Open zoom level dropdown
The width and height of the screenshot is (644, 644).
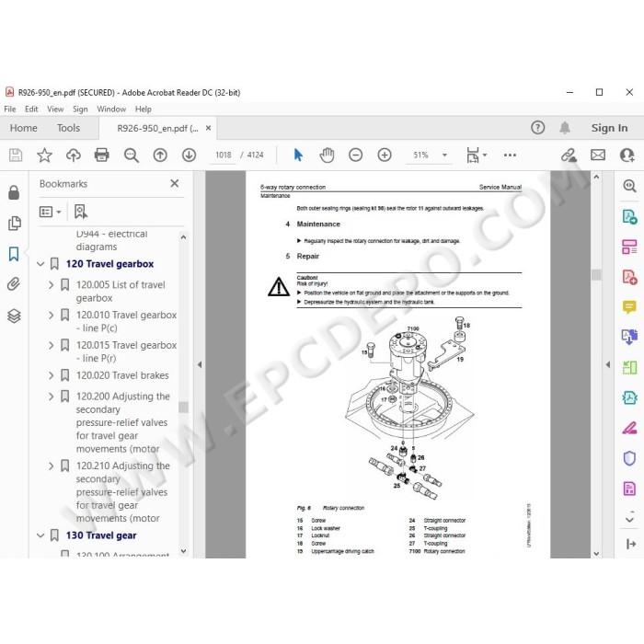pyautogui.click(x=444, y=155)
